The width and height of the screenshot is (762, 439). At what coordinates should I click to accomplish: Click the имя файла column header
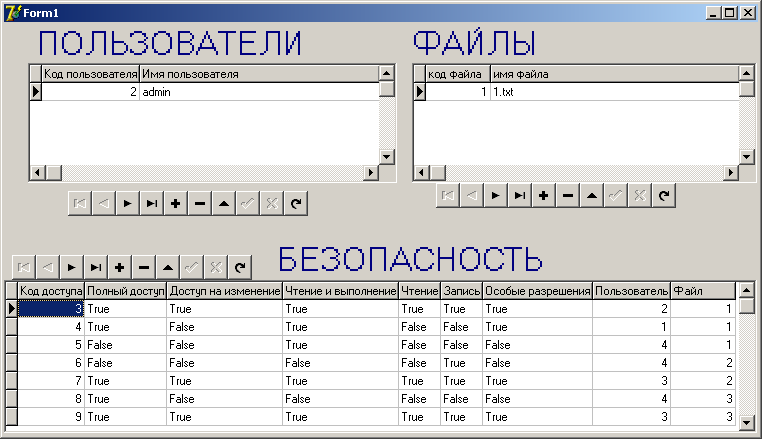coord(615,74)
